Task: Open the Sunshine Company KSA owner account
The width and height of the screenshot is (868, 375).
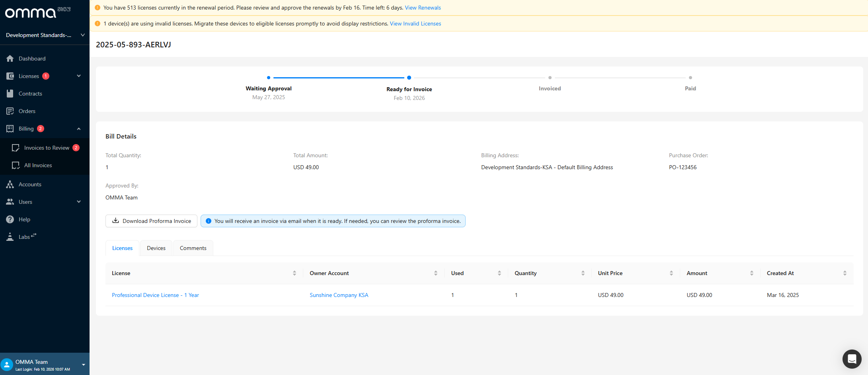Action: point(339,295)
